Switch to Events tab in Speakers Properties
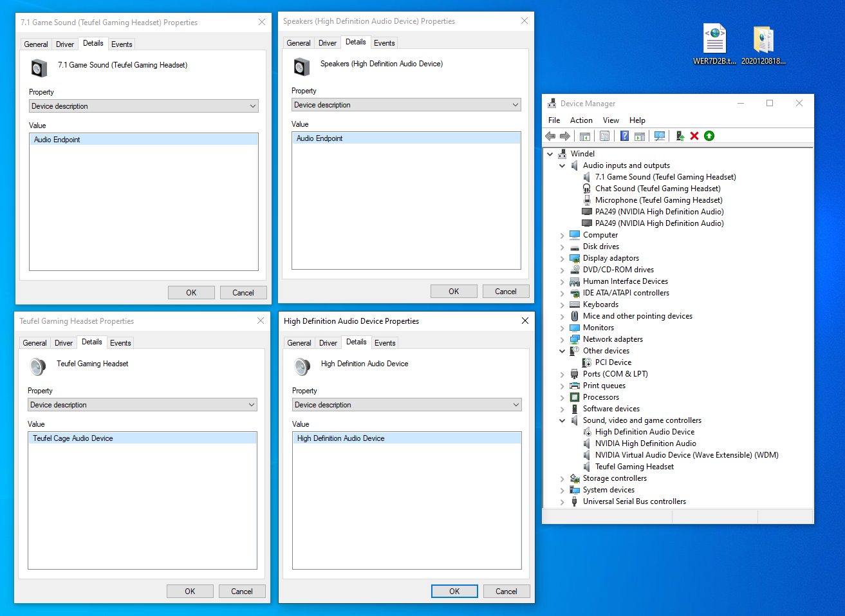Image resolution: width=845 pixels, height=616 pixels. click(384, 43)
